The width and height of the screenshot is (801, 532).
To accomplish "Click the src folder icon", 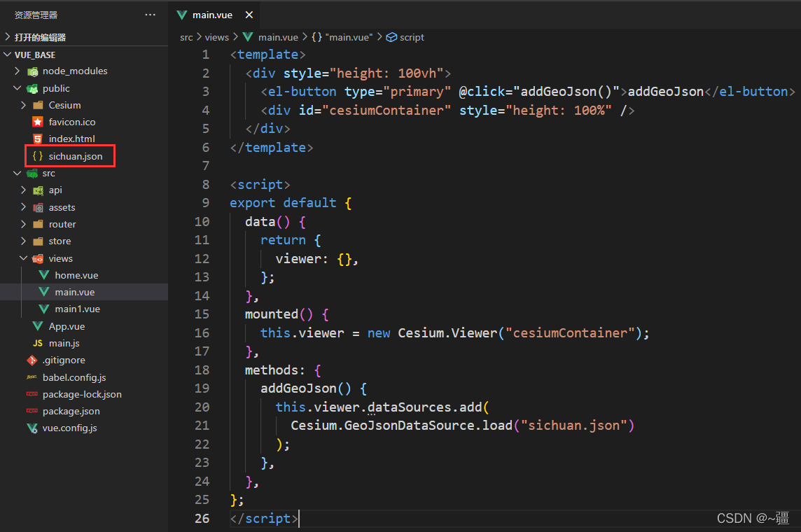I will click(x=33, y=174).
